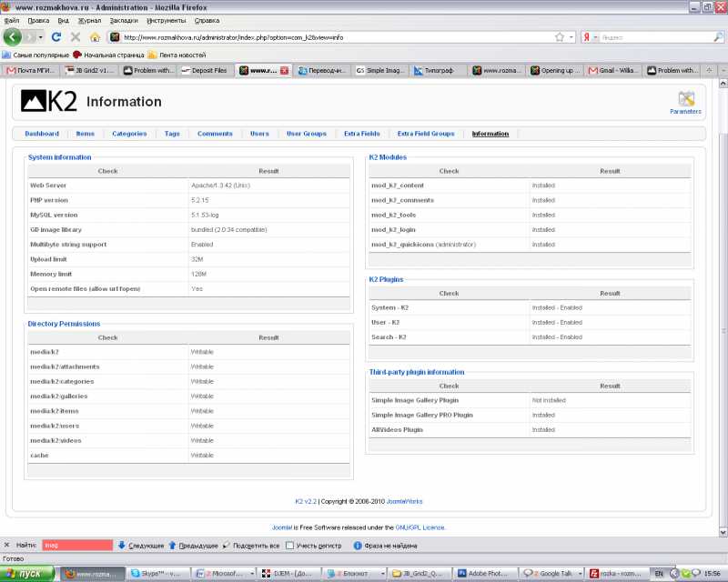Switch to the Блокнот taskbar group
Viewport: 728px width, 582px height.
pos(354,574)
